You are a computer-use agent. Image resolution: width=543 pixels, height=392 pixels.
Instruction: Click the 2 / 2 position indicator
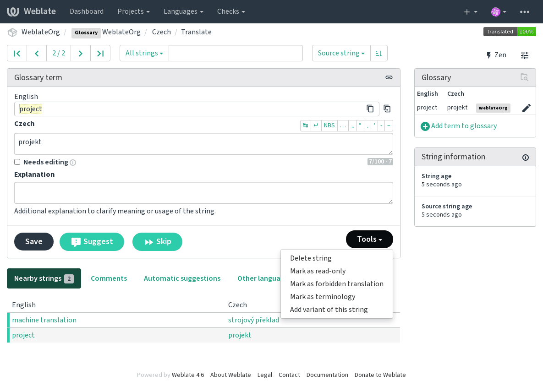(x=59, y=53)
